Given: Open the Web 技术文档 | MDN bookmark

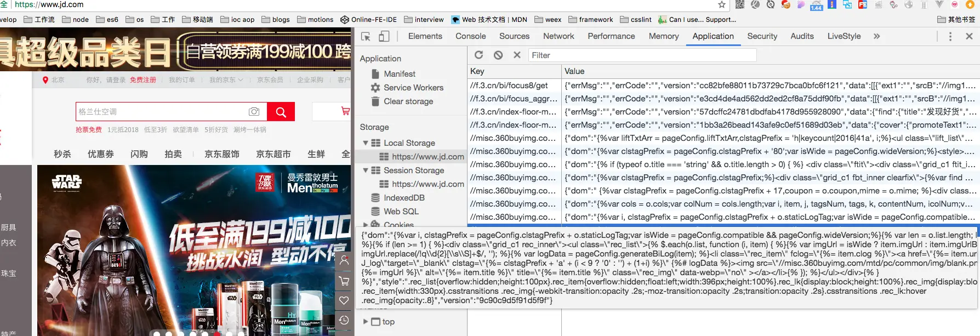Looking at the screenshot, I should 489,20.
